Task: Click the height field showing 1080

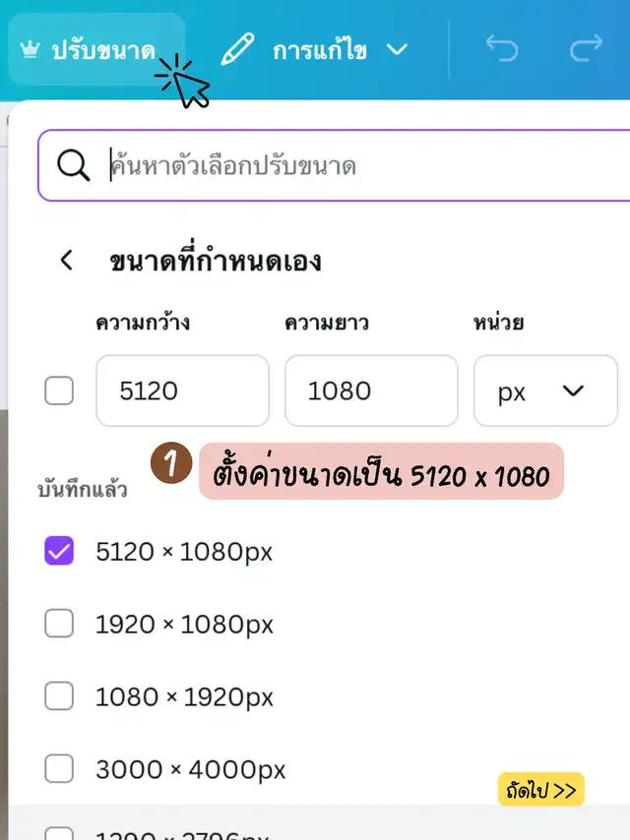Action: pos(370,391)
